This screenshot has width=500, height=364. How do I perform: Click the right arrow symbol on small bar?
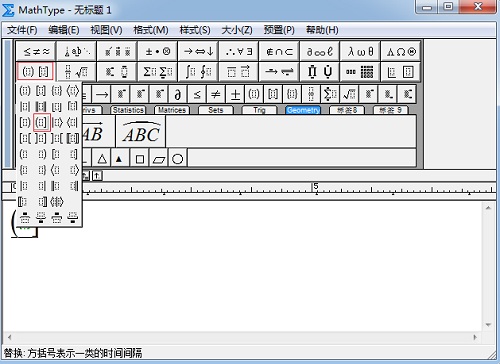pos(102,94)
